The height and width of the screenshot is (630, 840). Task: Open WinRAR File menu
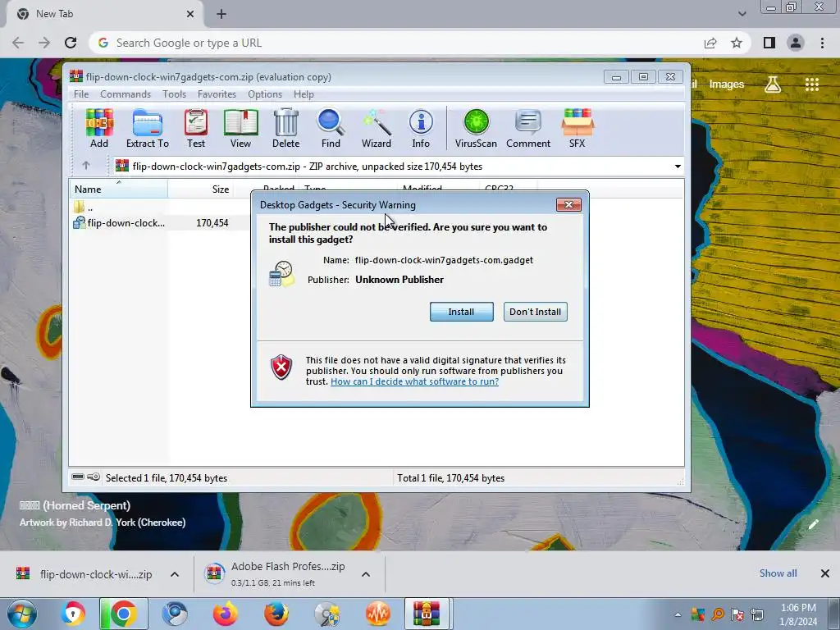81,94
